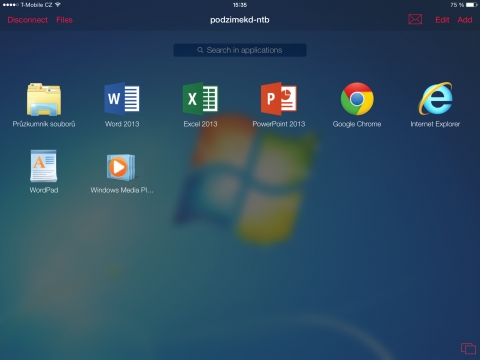This screenshot has width=480, height=360.
Task: Tap the Disconnect button
Action: click(28, 20)
